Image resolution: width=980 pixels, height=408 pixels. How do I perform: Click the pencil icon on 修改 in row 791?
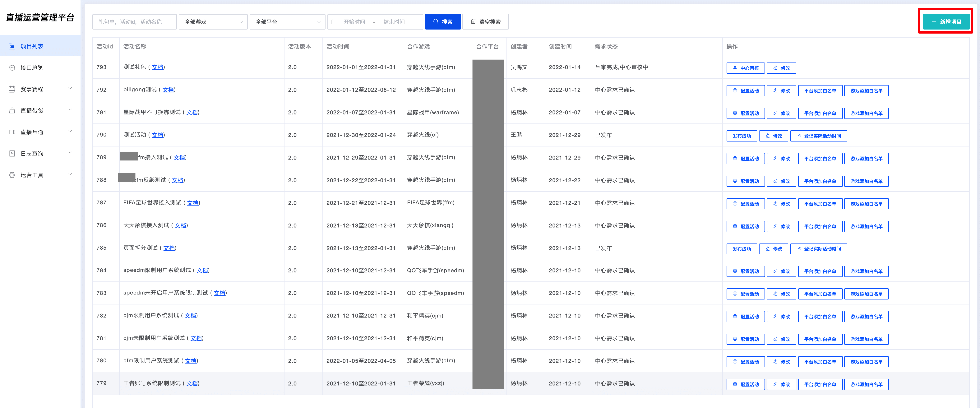tap(775, 113)
